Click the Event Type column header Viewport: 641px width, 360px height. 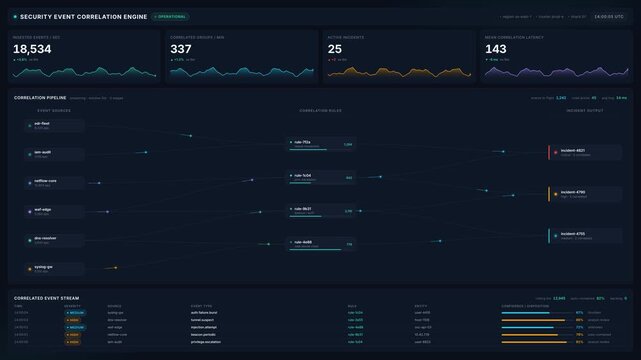(x=201, y=306)
